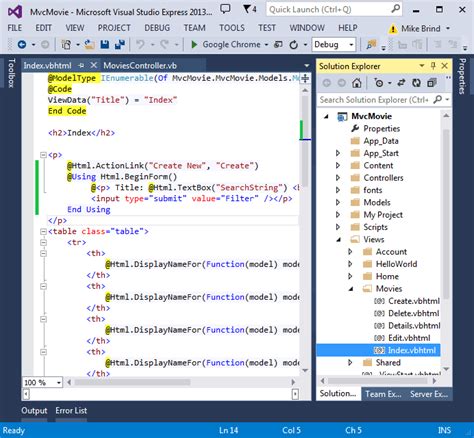Pin the Index.vbhtml tab
This screenshot has height=438, width=474.
click(81, 65)
